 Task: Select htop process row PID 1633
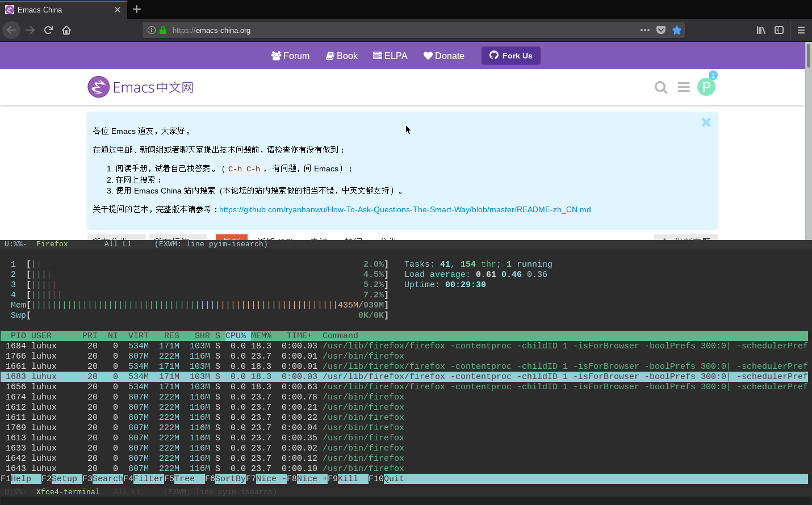click(x=404, y=448)
